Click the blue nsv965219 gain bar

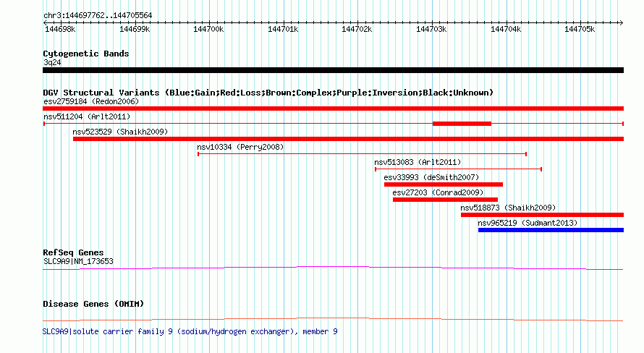point(551,230)
